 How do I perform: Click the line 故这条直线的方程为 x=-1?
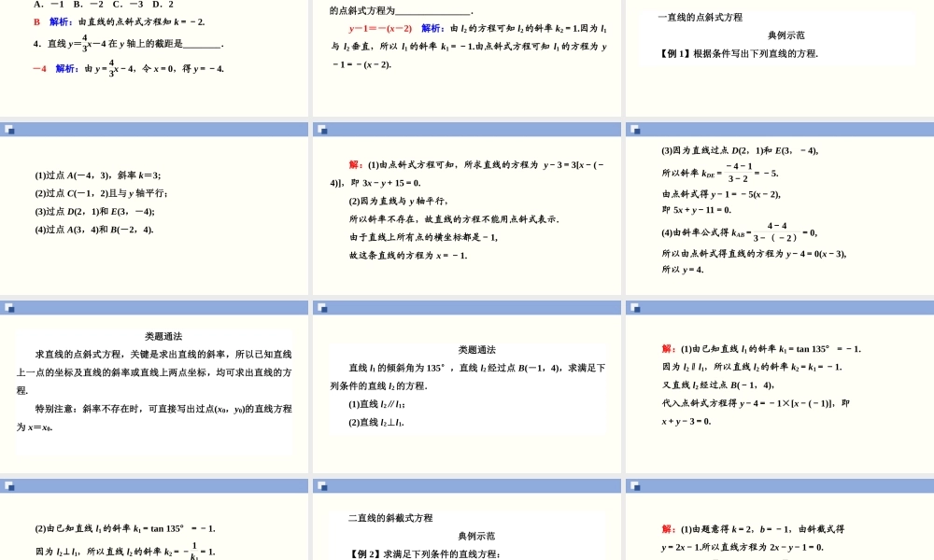coord(408,256)
